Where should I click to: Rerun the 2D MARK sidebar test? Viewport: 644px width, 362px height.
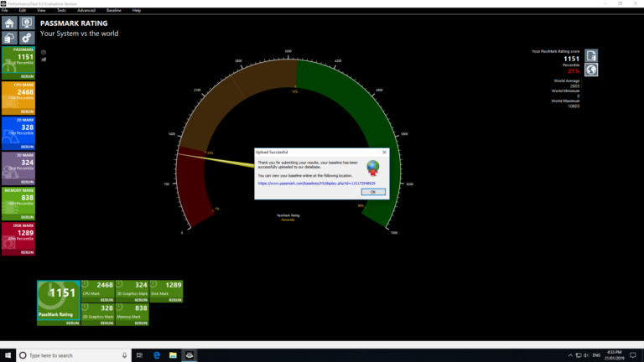(27, 147)
